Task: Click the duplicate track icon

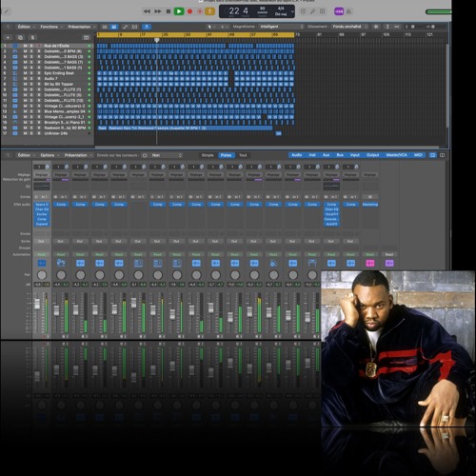Action: point(20,37)
